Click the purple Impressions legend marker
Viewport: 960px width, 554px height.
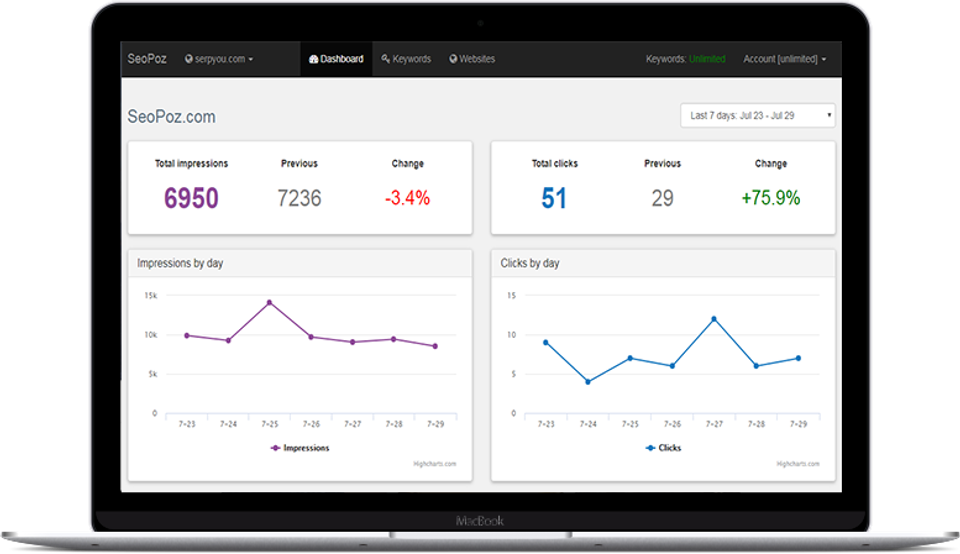(276, 448)
